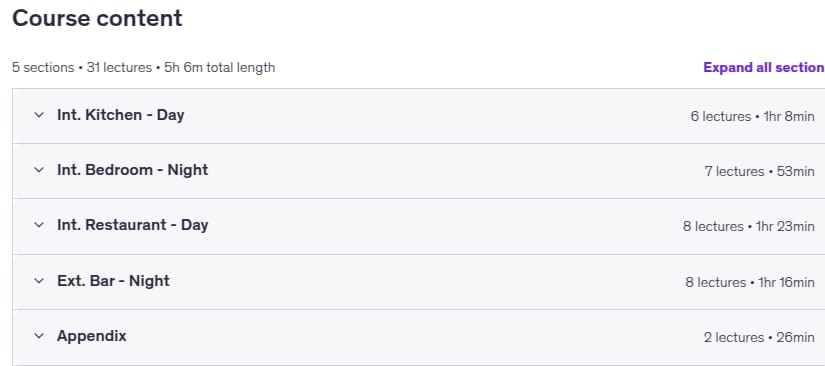The image size is (825, 366).
Task: Click chevron beside Int. Restaurant - Day
Action: click(x=39, y=225)
